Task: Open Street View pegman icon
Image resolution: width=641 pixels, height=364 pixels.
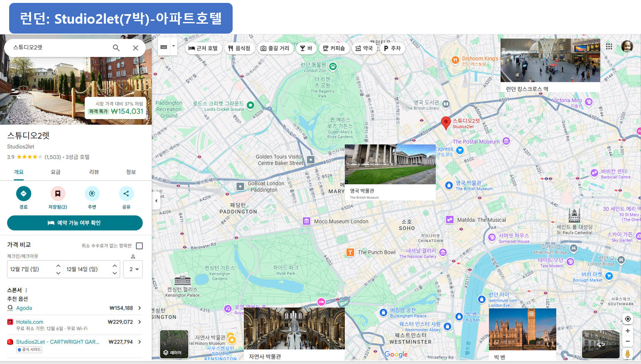Action: click(628, 354)
